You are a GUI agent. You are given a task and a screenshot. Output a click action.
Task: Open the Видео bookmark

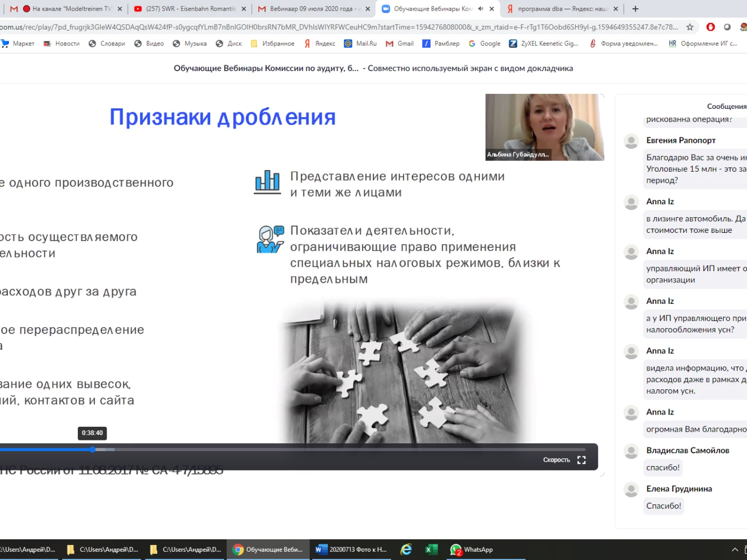[x=149, y=43]
